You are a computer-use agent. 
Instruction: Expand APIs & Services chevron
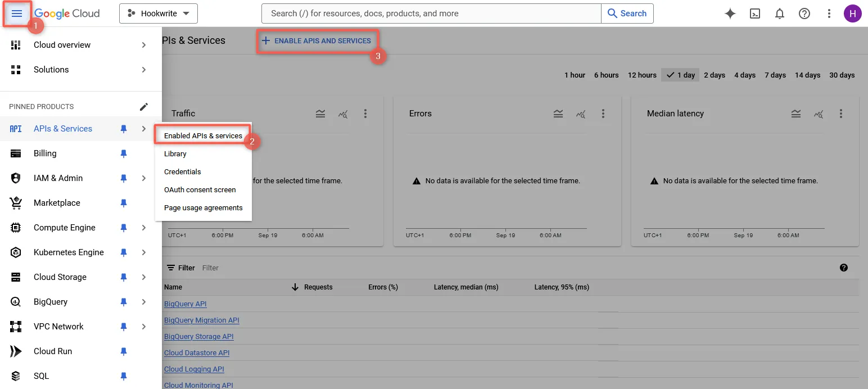click(144, 129)
